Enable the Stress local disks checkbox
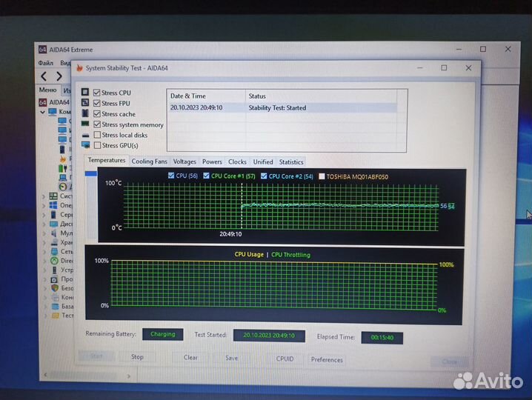The height and width of the screenshot is (400, 532). pos(96,135)
